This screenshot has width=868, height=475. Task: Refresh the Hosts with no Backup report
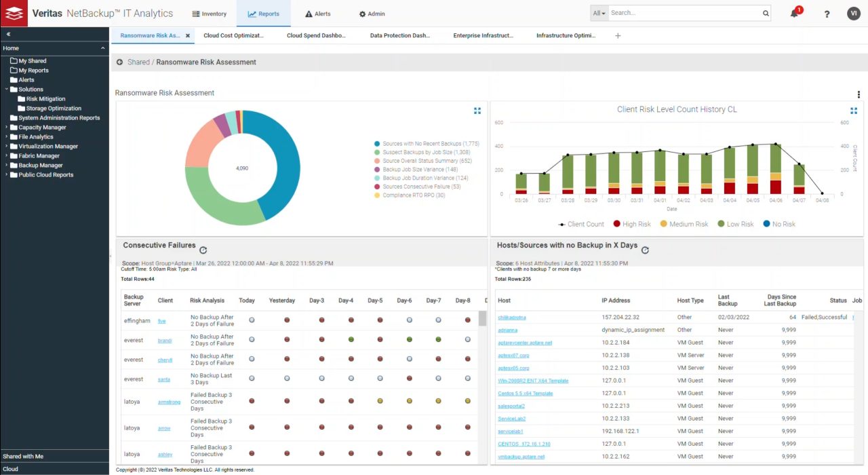[x=645, y=250]
